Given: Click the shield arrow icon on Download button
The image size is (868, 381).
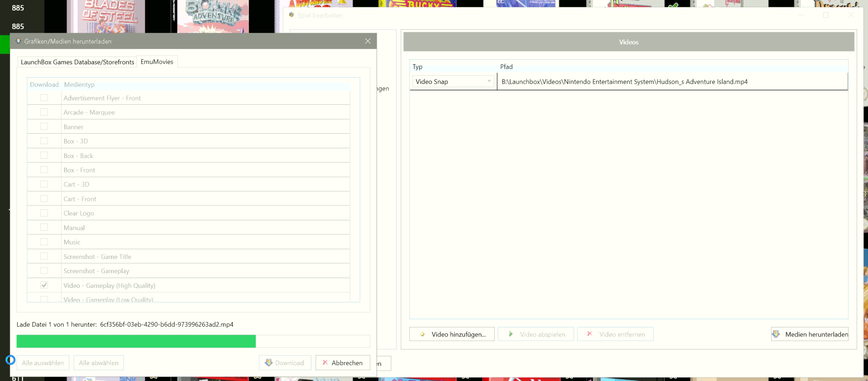Looking at the screenshot, I should tap(269, 362).
